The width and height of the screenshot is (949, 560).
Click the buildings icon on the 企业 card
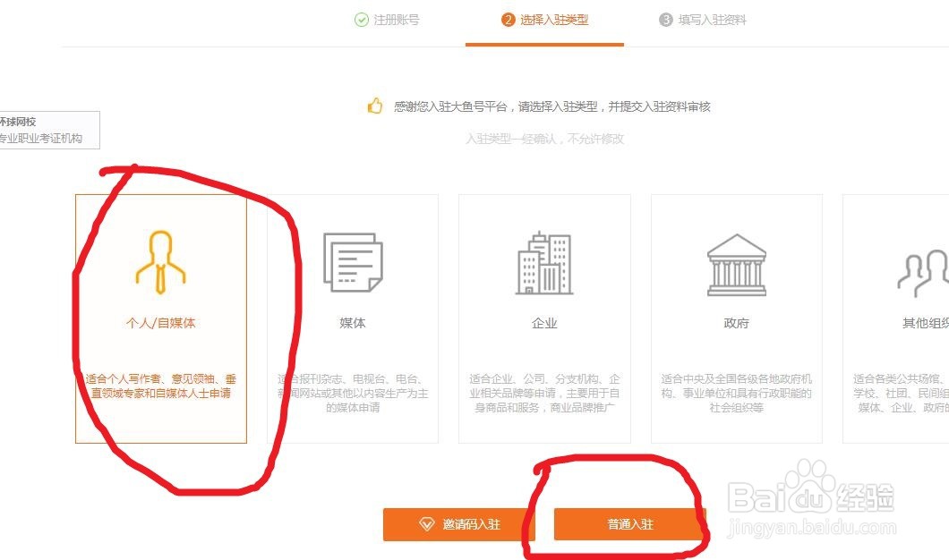[544, 262]
